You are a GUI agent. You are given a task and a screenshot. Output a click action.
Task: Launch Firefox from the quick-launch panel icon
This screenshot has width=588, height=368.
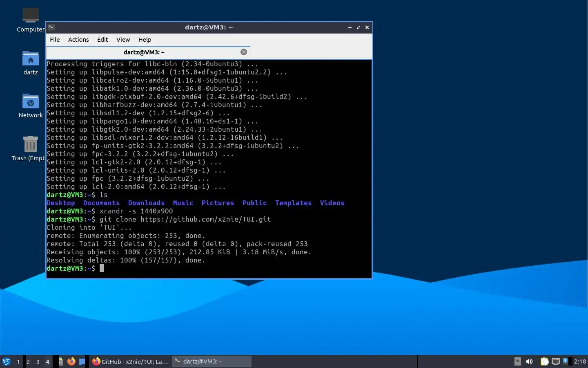(71, 361)
